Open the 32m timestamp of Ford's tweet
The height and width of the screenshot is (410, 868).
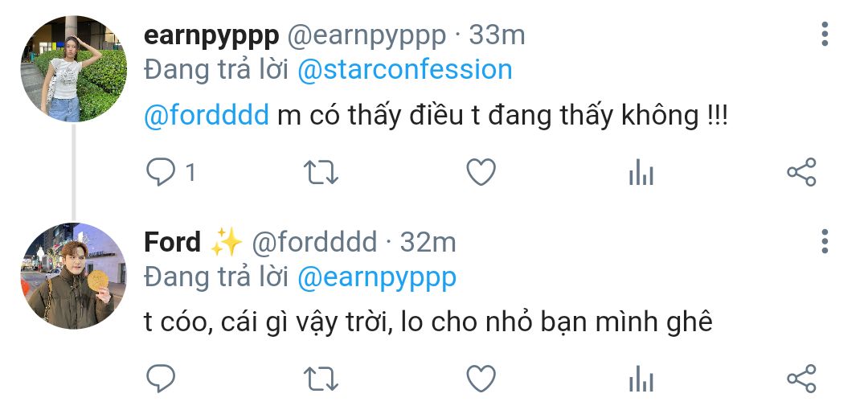(428, 243)
